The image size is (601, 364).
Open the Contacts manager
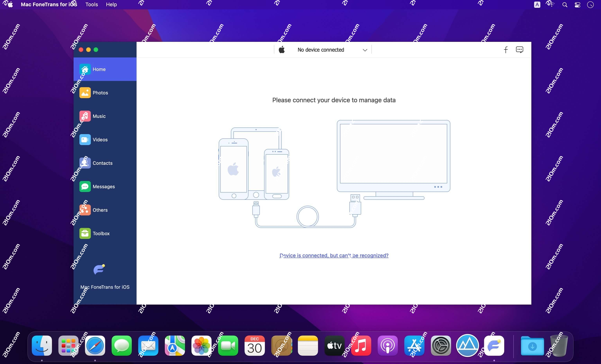click(x=103, y=163)
